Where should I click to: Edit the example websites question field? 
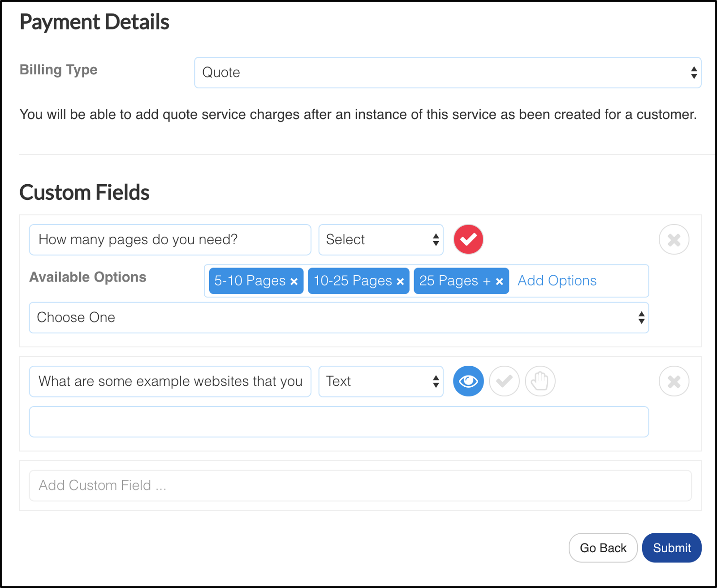(170, 381)
